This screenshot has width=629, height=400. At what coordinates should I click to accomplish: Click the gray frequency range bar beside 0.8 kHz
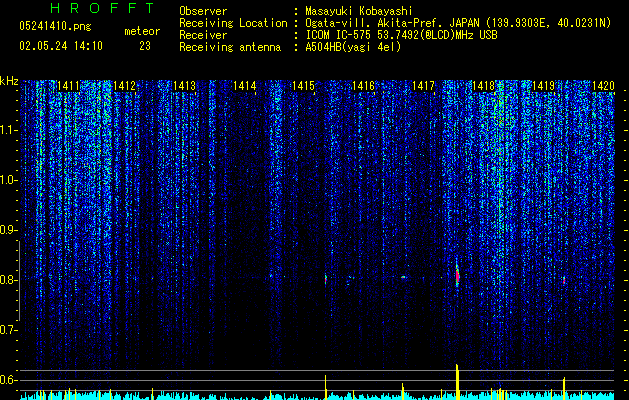19,281
